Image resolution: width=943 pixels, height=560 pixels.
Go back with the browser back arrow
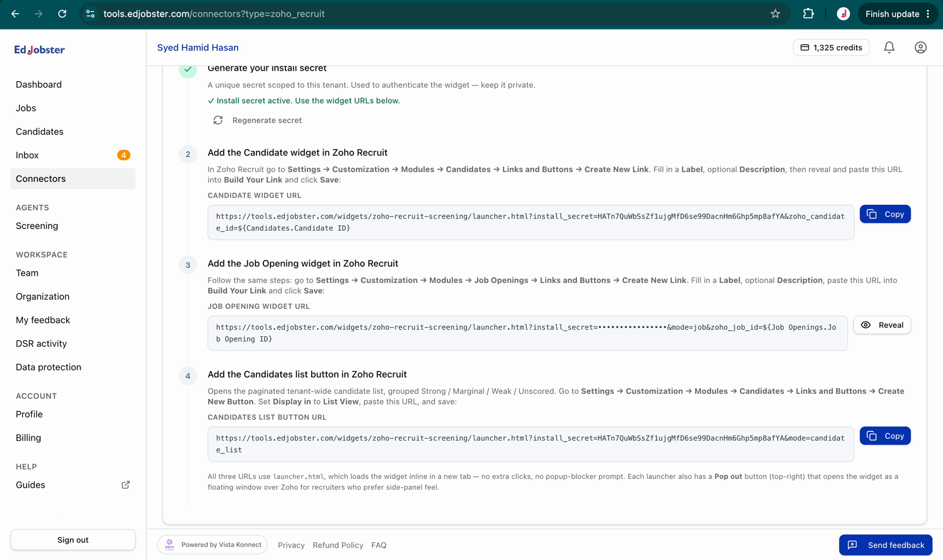[x=15, y=14]
